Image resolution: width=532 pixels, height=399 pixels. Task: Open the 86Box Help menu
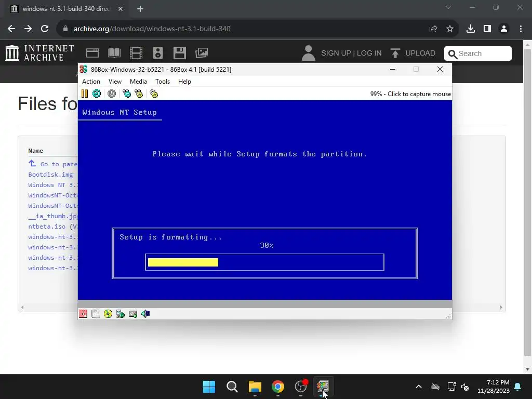(184, 82)
